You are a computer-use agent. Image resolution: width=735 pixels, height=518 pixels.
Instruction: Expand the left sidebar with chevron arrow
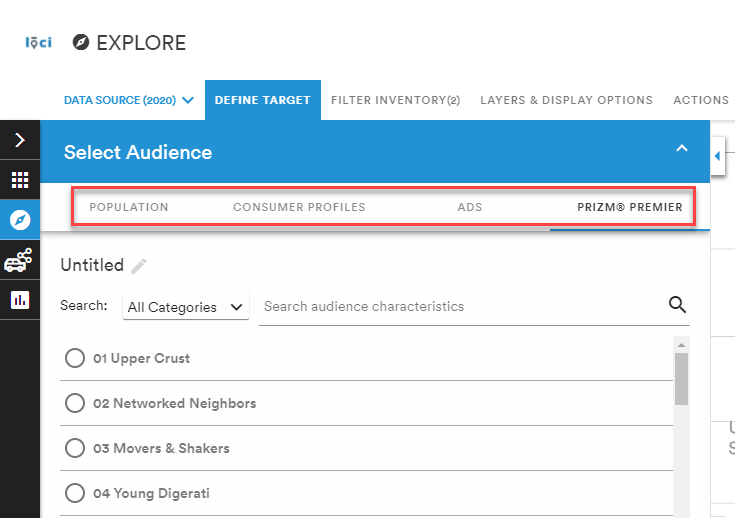point(20,140)
